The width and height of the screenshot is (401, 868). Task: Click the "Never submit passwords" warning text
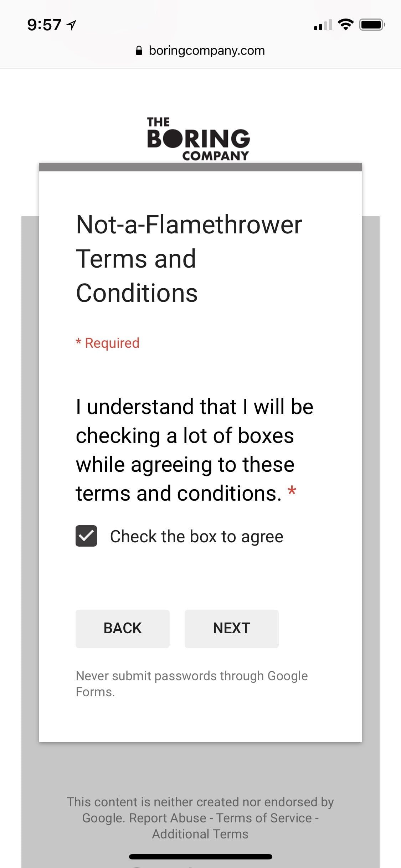[191, 683]
